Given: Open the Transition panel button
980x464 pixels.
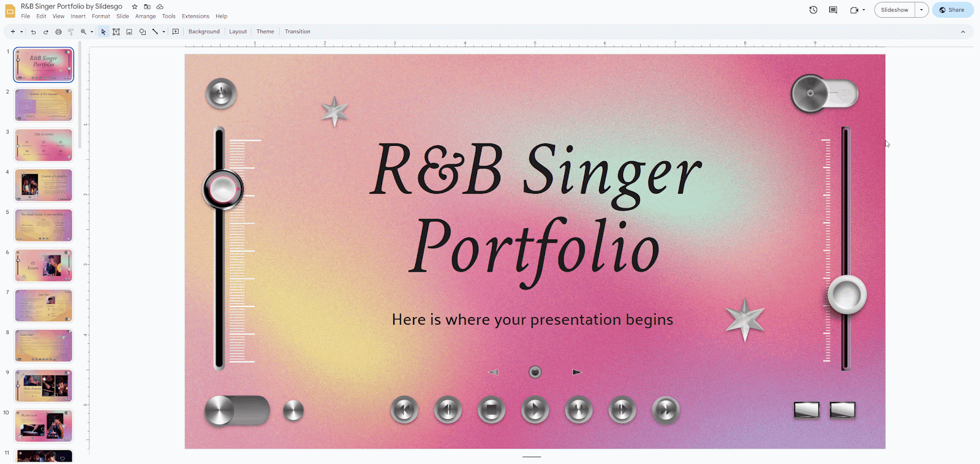Looking at the screenshot, I should click(x=297, y=32).
